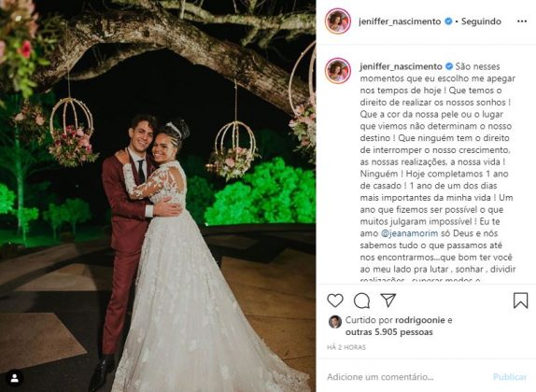Screen dimensions: 536x392
Task: Open the username link in the caption
Action: point(401,66)
